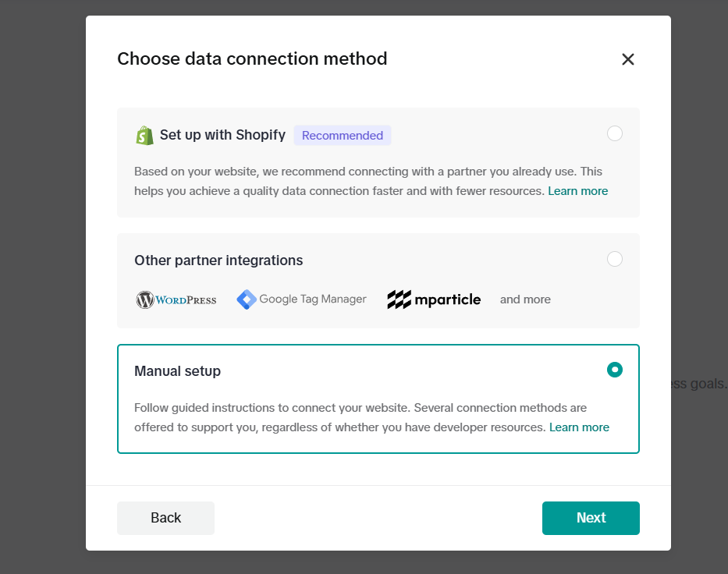Click the Shopify bag icon
728x574 pixels.
(144, 135)
